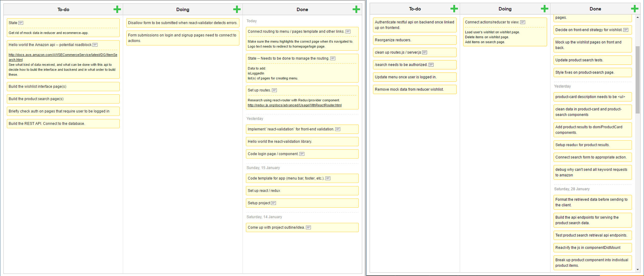Open note icon on 'Come up with project outline/idea.' card
Image resolution: width=644 pixels, height=276 pixels.
pyautogui.click(x=308, y=227)
